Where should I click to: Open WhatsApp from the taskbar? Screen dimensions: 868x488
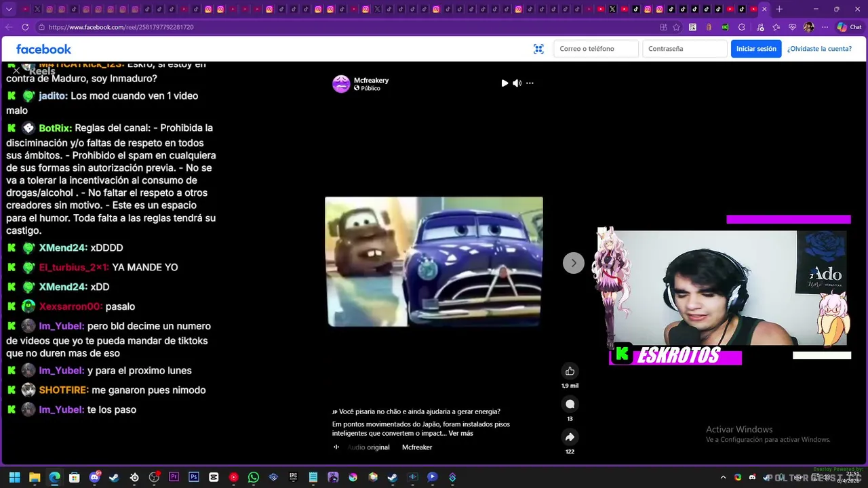click(254, 477)
